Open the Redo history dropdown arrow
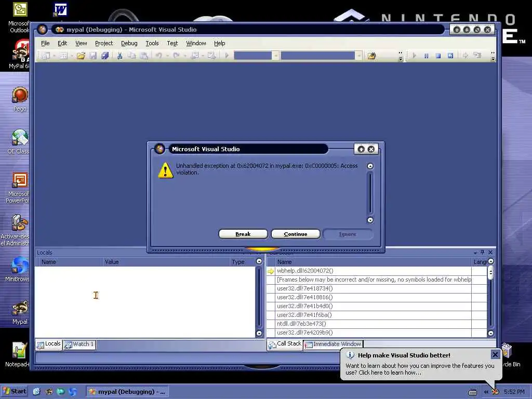The width and height of the screenshot is (532, 399). click(184, 56)
